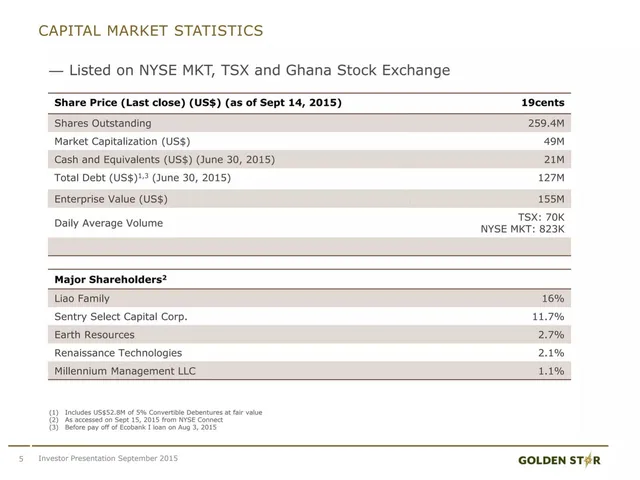Viewport: 640px width, 480px height.
Task: Click the '1.1%' Millennium Management holding
Action: [x=551, y=371]
